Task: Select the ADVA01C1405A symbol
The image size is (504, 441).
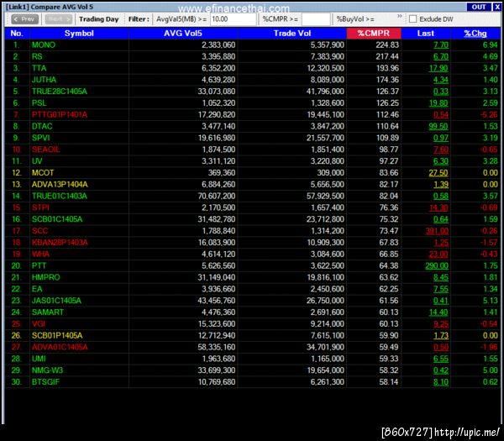Action: (x=60, y=347)
